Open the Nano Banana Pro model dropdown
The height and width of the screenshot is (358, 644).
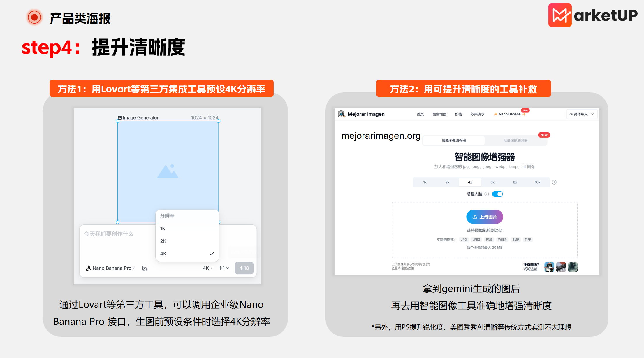point(113,268)
